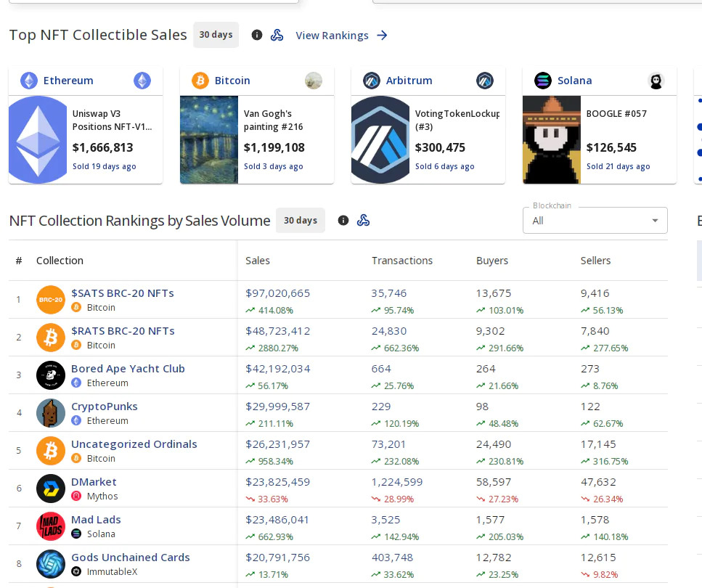Open CryptoPunks collection link

(105, 407)
